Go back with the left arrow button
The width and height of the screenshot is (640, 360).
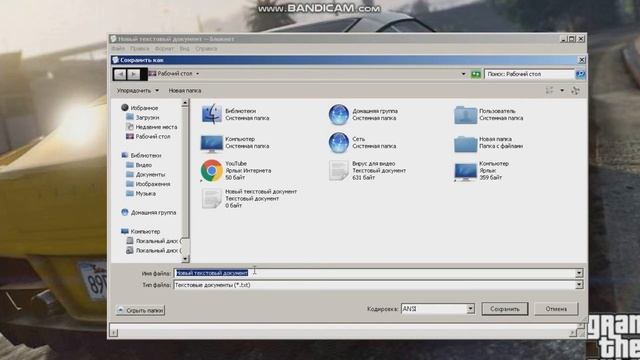pyautogui.click(x=120, y=74)
